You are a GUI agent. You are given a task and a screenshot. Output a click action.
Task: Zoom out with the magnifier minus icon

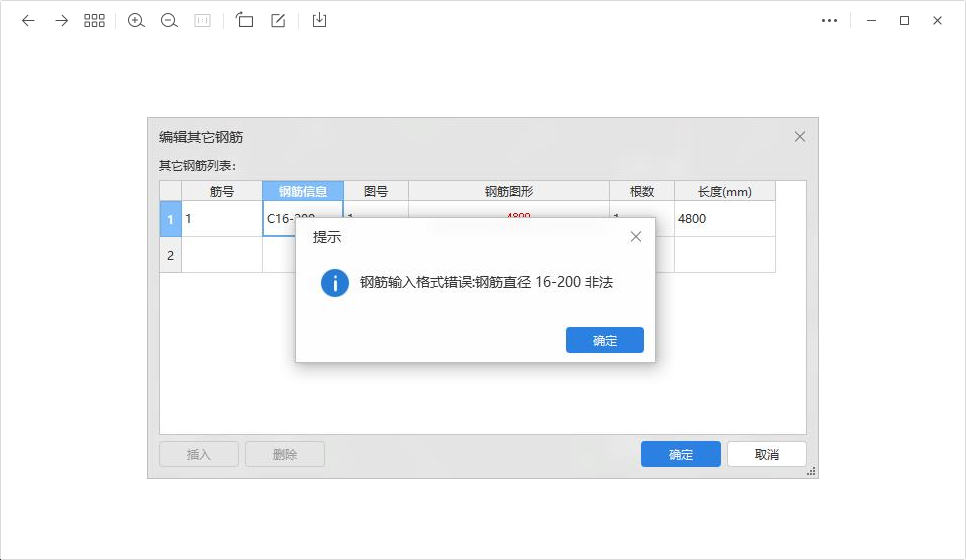(x=169, y=20)
